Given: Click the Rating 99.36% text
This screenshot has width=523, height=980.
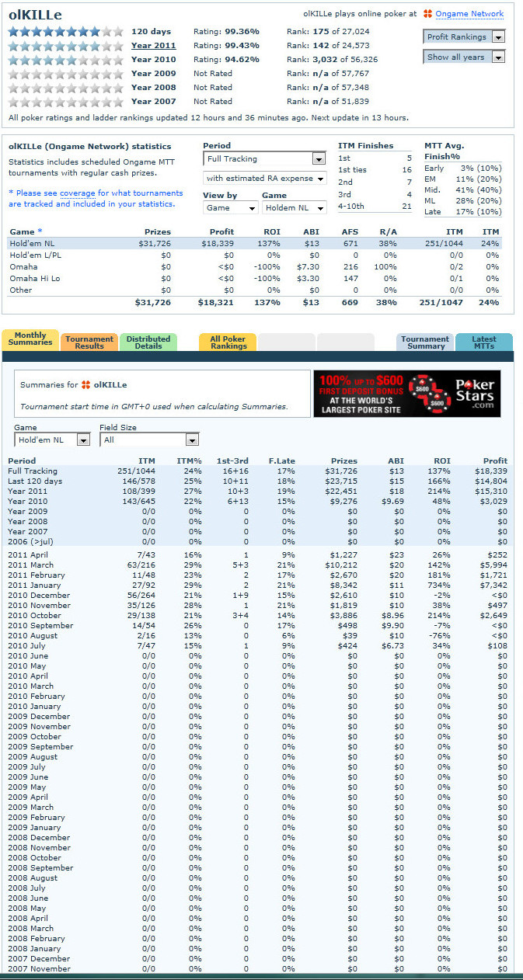Looking at the screenshot, I should (226, 32).
